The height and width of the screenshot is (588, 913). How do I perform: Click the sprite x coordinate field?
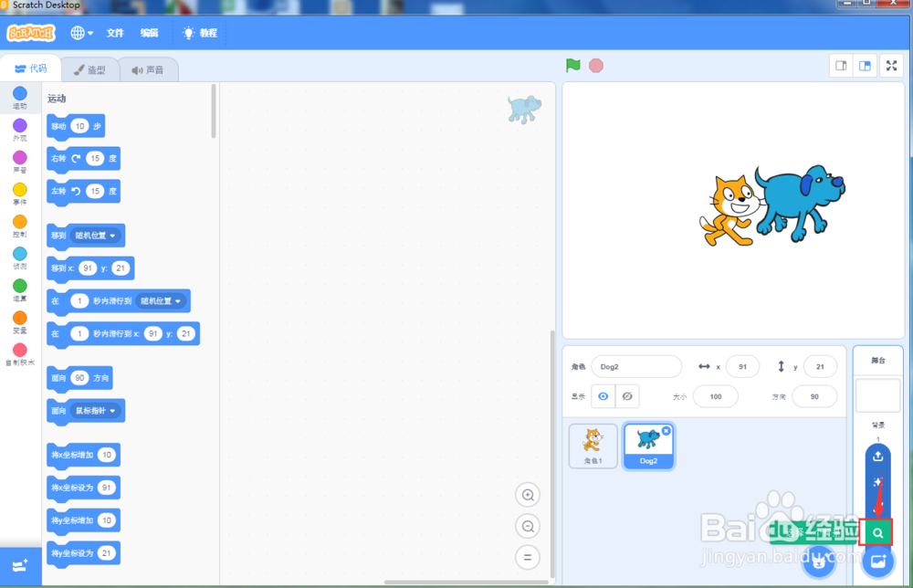742,367
